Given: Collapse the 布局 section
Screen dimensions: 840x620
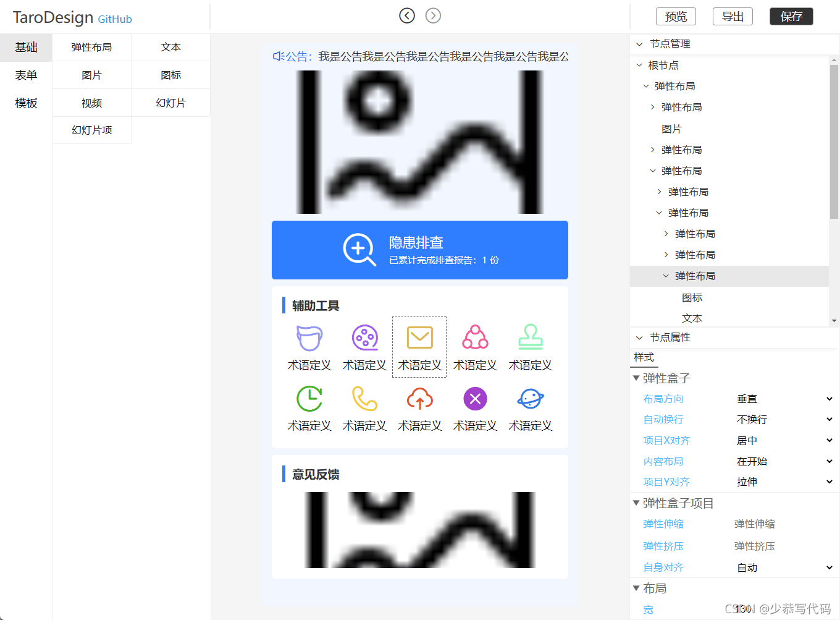Looking at the screenshot, I should tap(636, 588).
